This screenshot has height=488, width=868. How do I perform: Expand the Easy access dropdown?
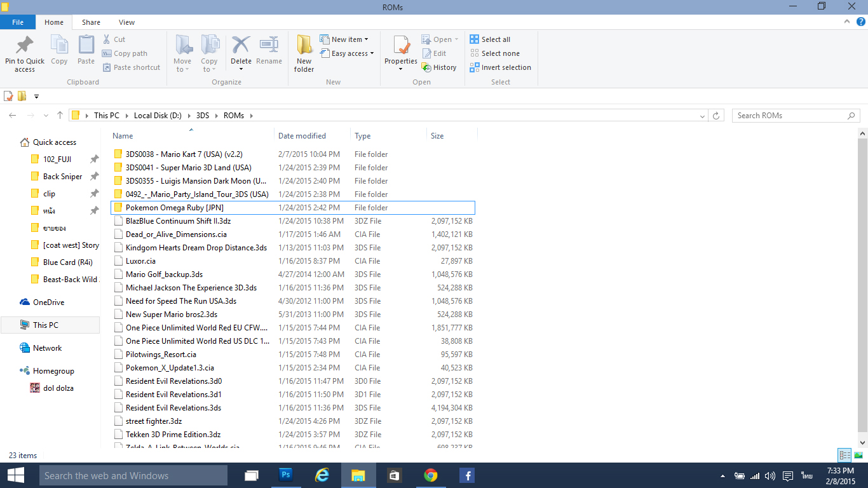tap(346, 53)
